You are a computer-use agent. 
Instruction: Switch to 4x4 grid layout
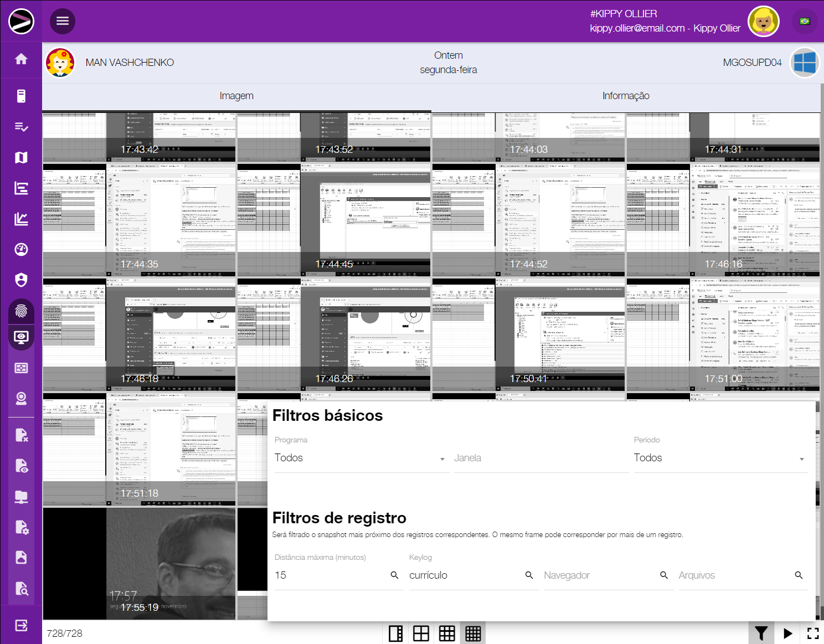pyautogui.click(x=473, y=633)
